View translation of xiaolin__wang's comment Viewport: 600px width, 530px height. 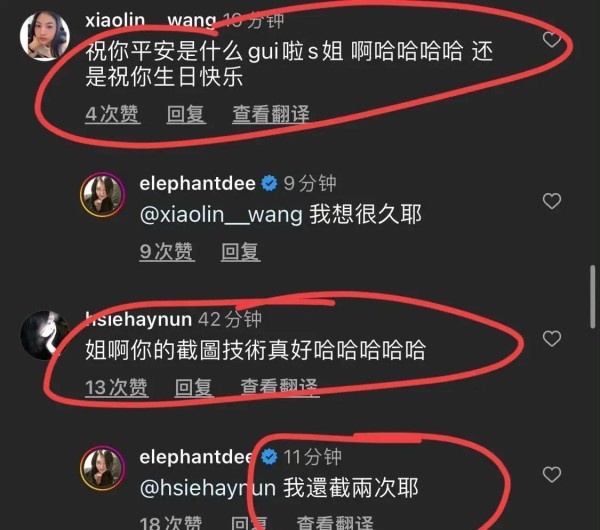[x=271, y=114]
